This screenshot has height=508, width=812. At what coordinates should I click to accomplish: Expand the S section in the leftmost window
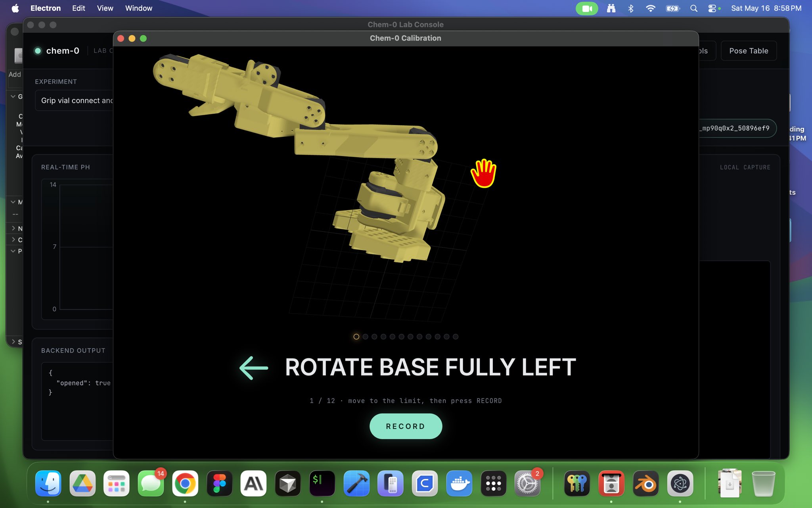click(x=13, y=342)
